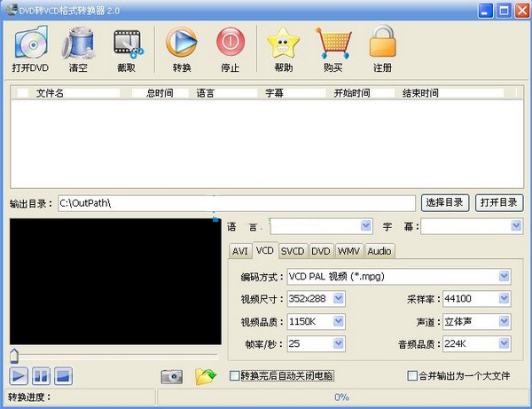Minimize the converter window
The height and width of the screenshot is (409, 532).
[485, 11]
